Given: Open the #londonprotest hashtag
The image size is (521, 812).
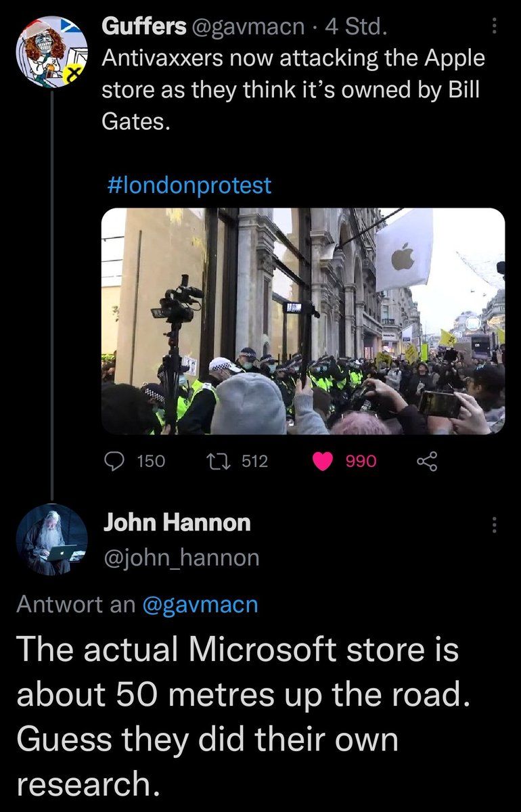Looking at the screenshot, I should tap(189, 185).
